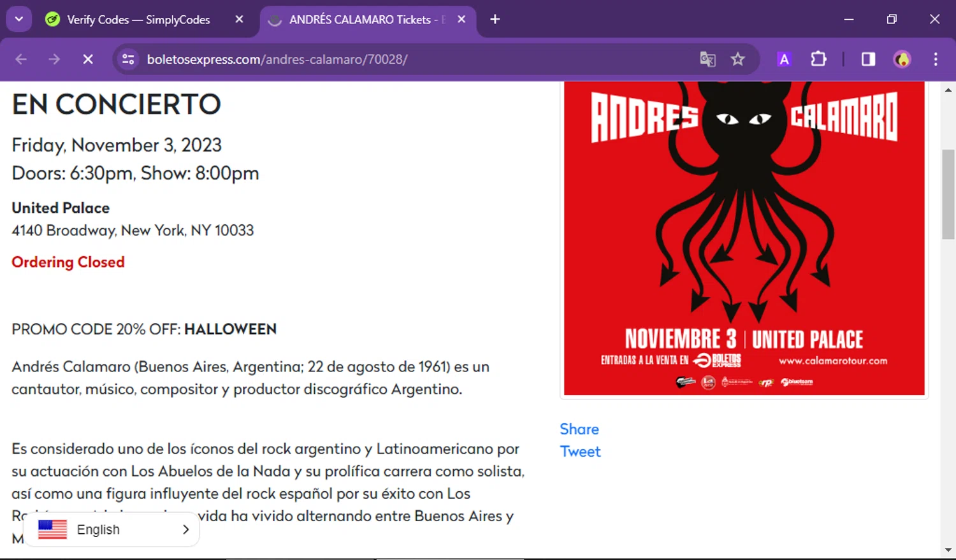The width and height of the screenshot is (956, 560).
Task: View site information icon in address bar
Action: coord(128,59)
